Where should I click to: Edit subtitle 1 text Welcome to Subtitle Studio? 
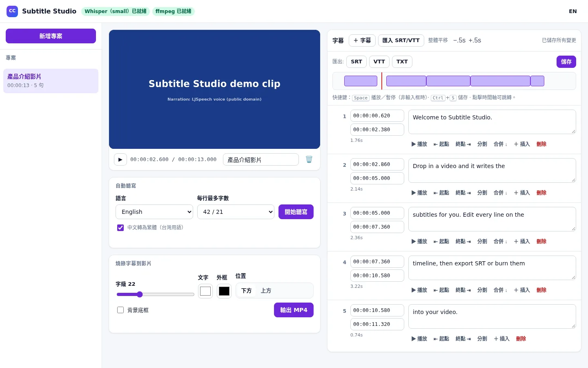point(492,122)
